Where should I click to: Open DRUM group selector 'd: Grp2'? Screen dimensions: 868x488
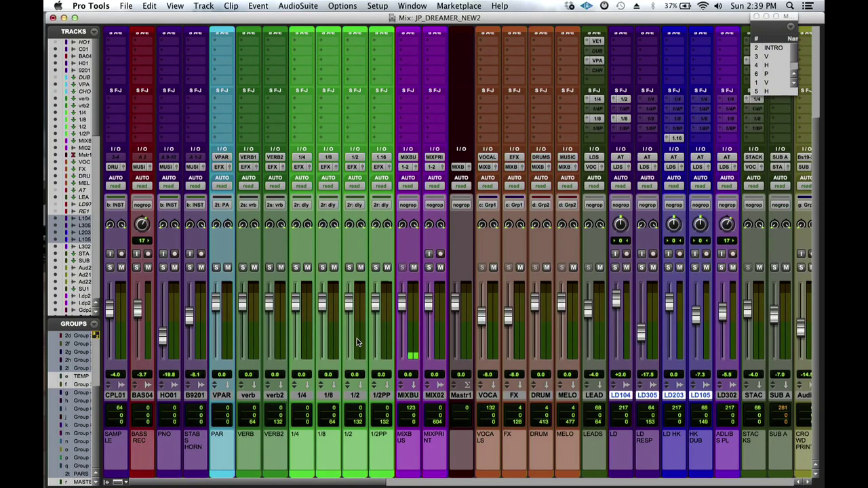pyautogui.click(x=540, y=205)
